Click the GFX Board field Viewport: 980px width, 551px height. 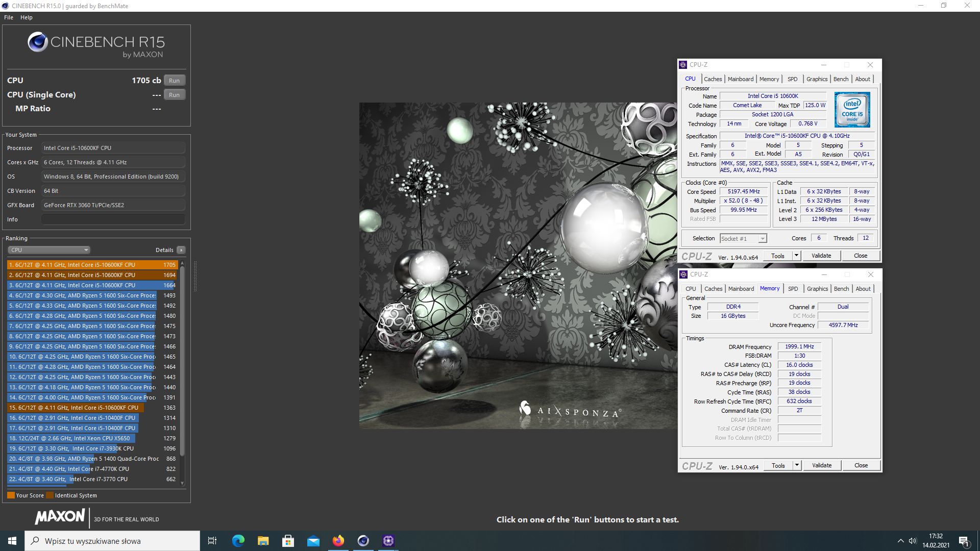click(113, 205)
